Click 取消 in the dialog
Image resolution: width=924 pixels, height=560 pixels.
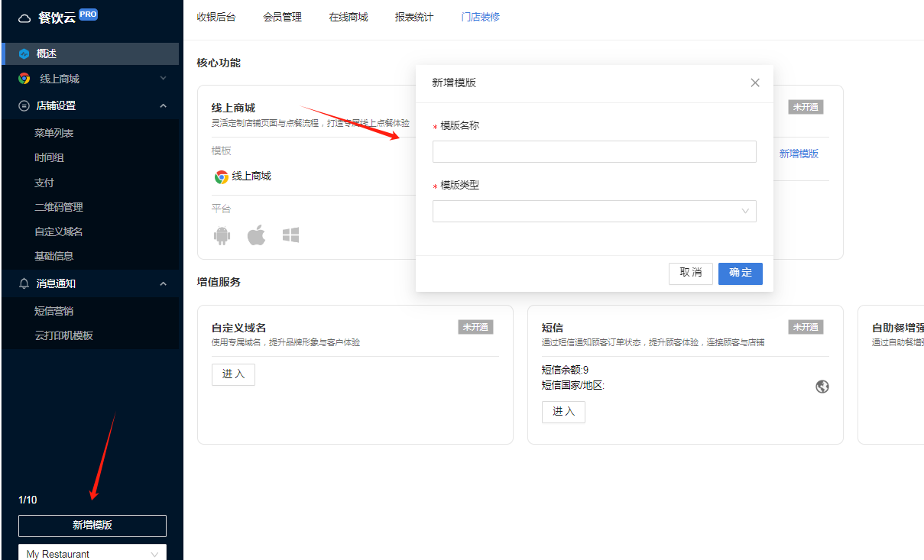click(691, 274)
